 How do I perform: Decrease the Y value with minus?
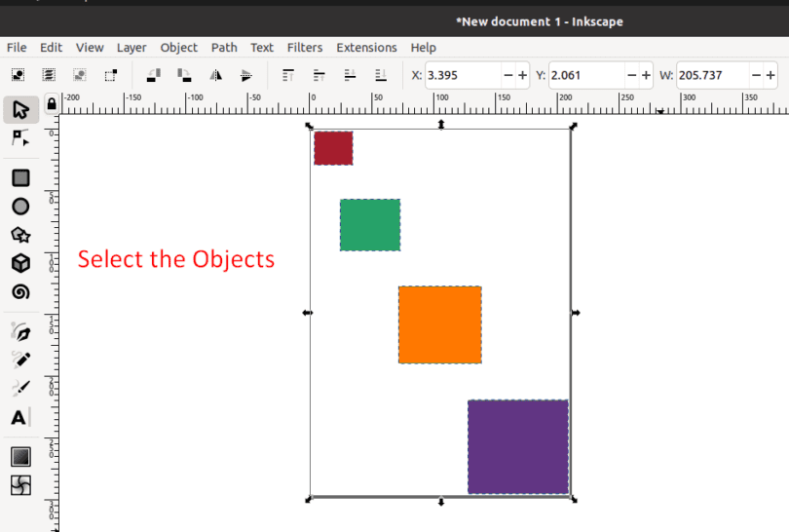(x=632, y=75)
